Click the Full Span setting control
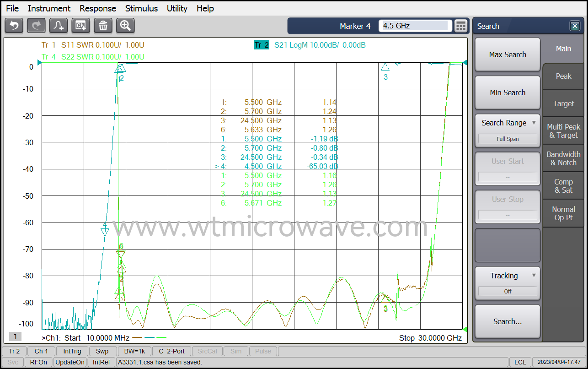This screenshot has width=588, height=369. tap(508, 139)
